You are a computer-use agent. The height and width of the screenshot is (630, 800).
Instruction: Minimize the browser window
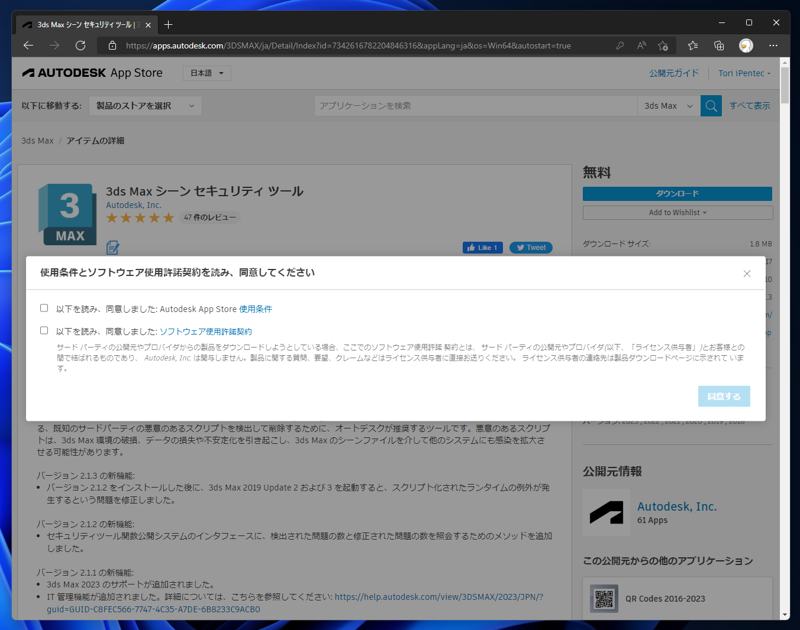click(721, 22)
